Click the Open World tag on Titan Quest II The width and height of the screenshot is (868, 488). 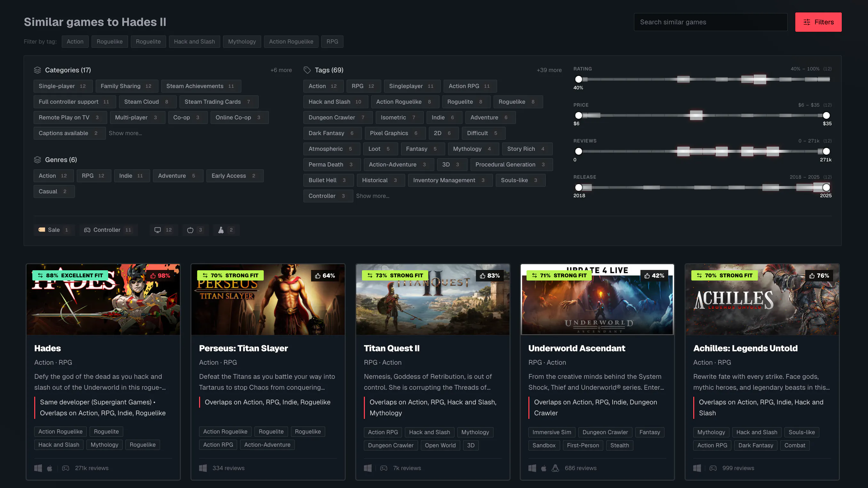(440, 445)
